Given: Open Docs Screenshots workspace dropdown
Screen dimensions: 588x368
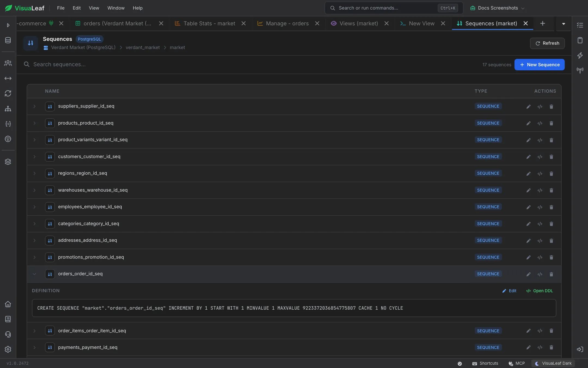Looking at the screenshot, I should point(497,8).
